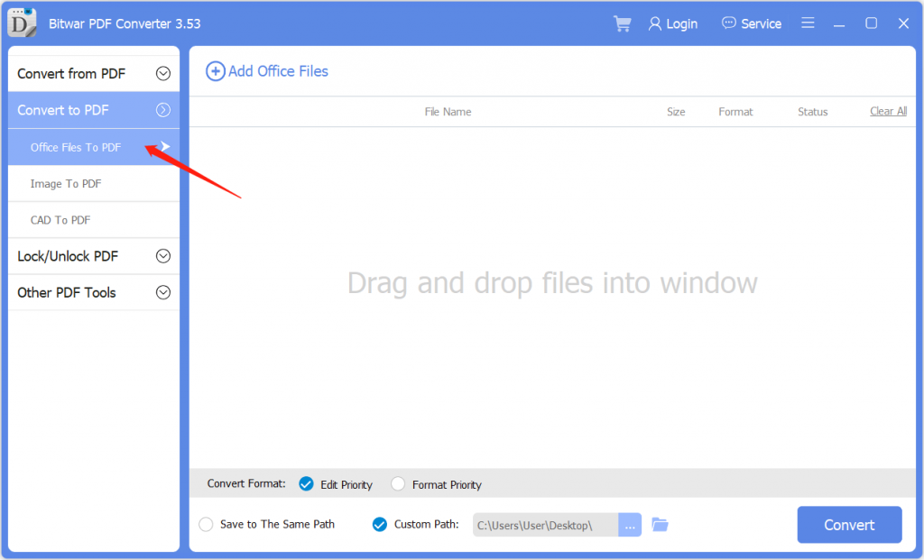Click the Convert button

(x=849, y=524)
